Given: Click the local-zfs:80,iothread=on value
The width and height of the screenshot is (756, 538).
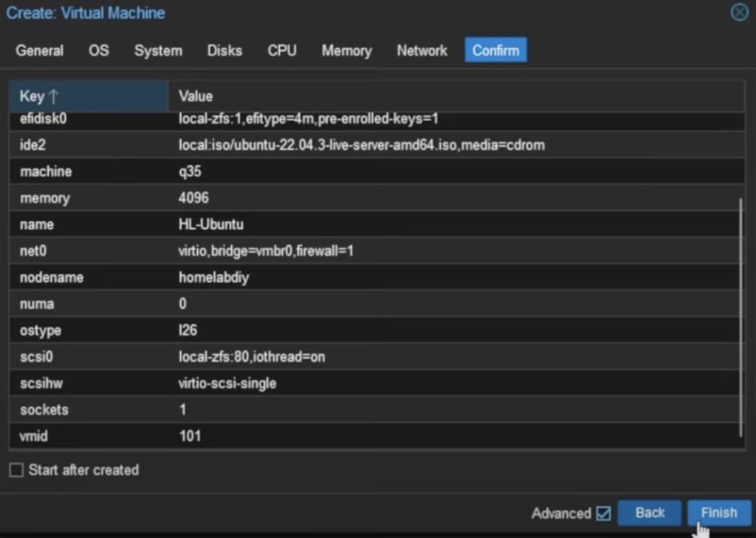Looking at the screenshot, I should (252, 357).
